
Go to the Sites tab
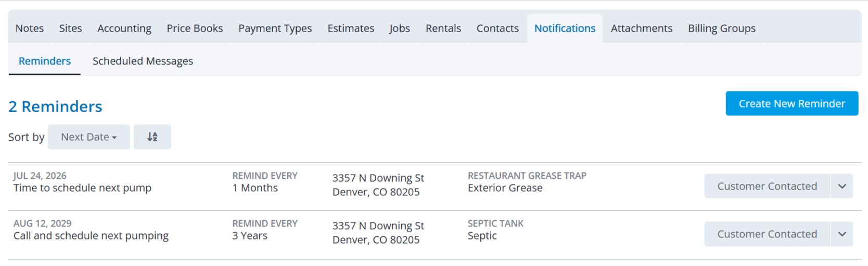tap(70, 28)
